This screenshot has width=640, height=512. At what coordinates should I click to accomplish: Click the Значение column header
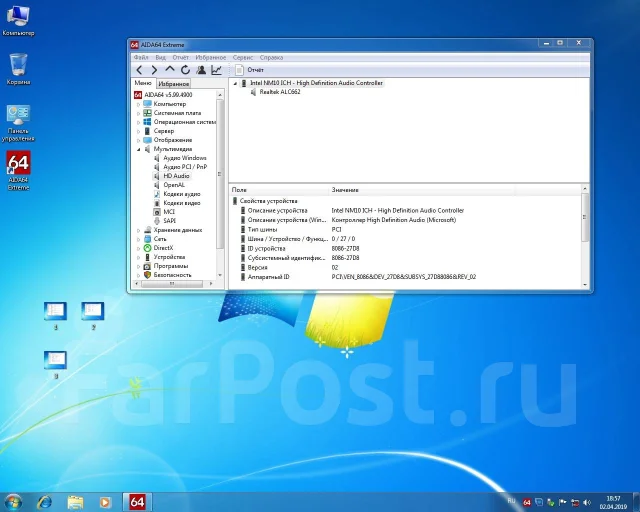tap(422, 190)
